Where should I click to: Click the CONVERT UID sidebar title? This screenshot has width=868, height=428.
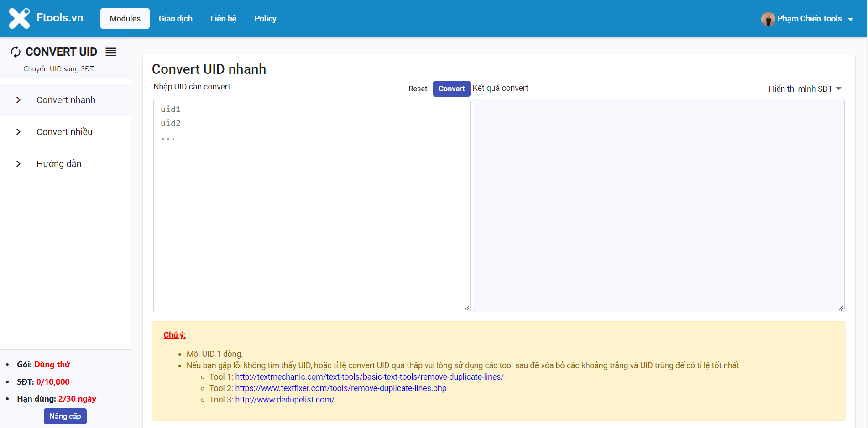click(x=61, y=52)
